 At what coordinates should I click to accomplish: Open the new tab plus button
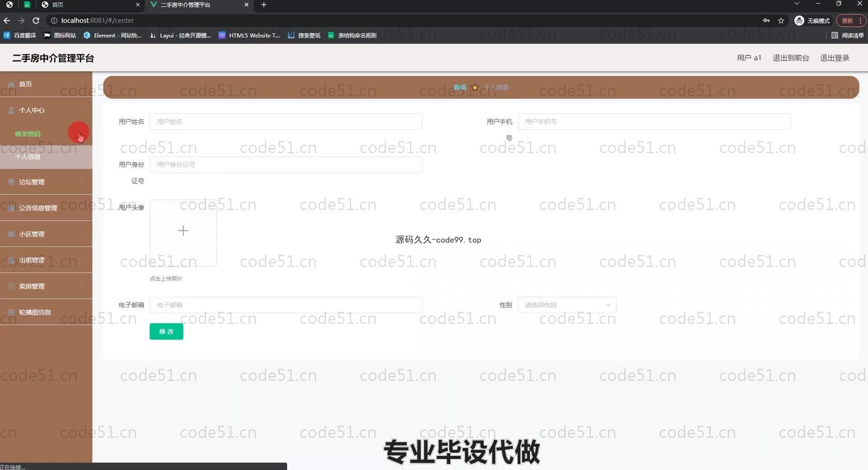(264, 5)
